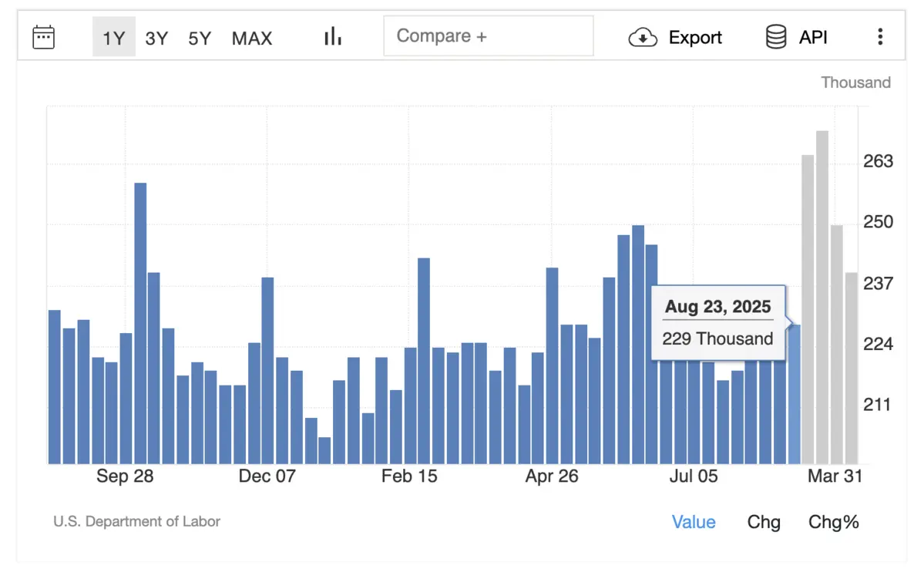Viewport: 924px width, 579px height.
Task: Switch to the Chg view tab
Action: [764, 522]
